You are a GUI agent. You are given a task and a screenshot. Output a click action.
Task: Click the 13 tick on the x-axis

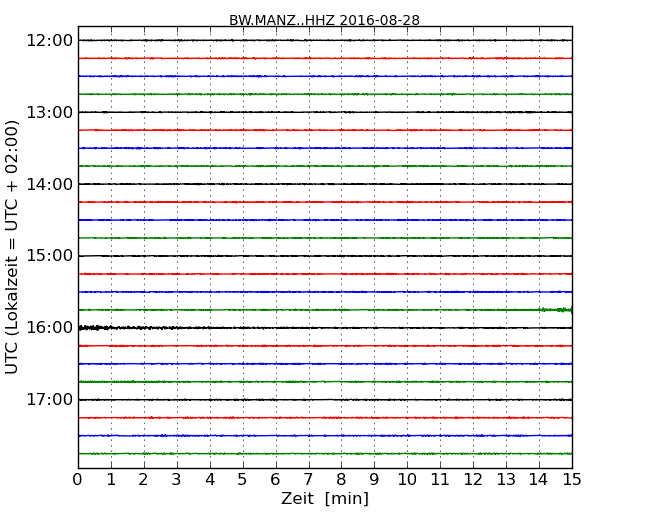pos(506,480)
